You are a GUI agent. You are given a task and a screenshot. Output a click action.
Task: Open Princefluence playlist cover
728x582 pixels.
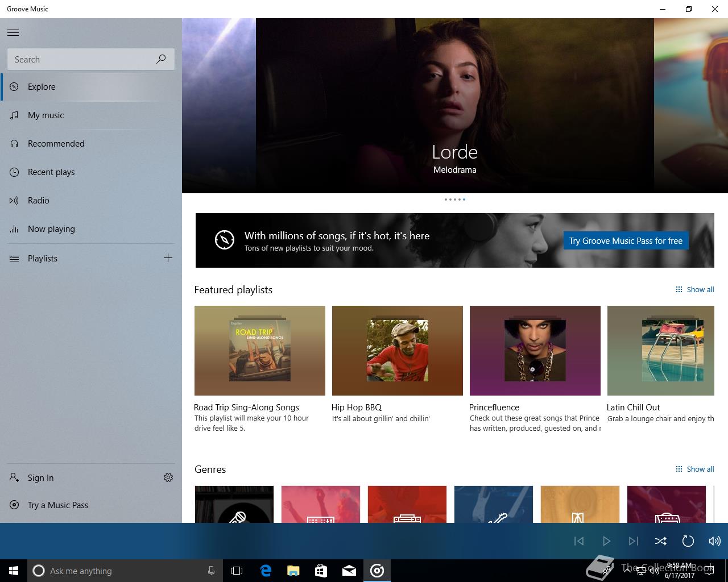coord(535,351)
